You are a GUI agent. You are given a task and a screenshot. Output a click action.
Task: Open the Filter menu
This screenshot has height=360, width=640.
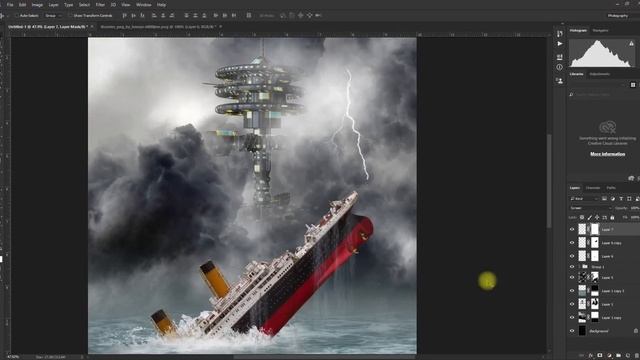(x=100, y=5)
